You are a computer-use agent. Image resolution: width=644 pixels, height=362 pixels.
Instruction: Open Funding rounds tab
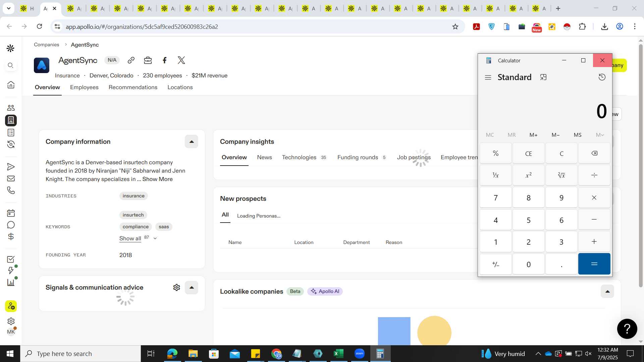(x=362, y=157)
